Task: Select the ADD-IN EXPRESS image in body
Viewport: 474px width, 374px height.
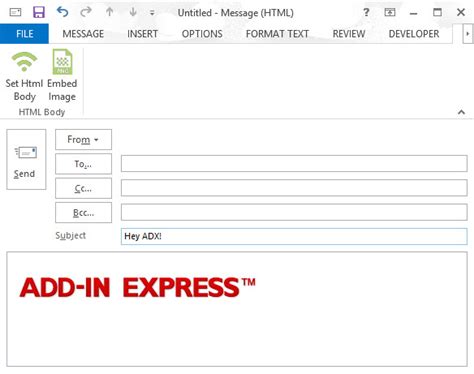Action: pos(138,287)
